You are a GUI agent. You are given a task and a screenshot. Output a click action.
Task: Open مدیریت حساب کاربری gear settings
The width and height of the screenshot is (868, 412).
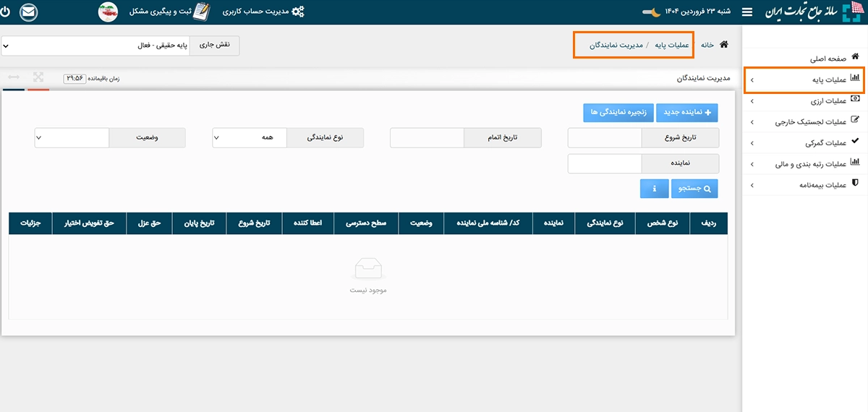[297, 12]
